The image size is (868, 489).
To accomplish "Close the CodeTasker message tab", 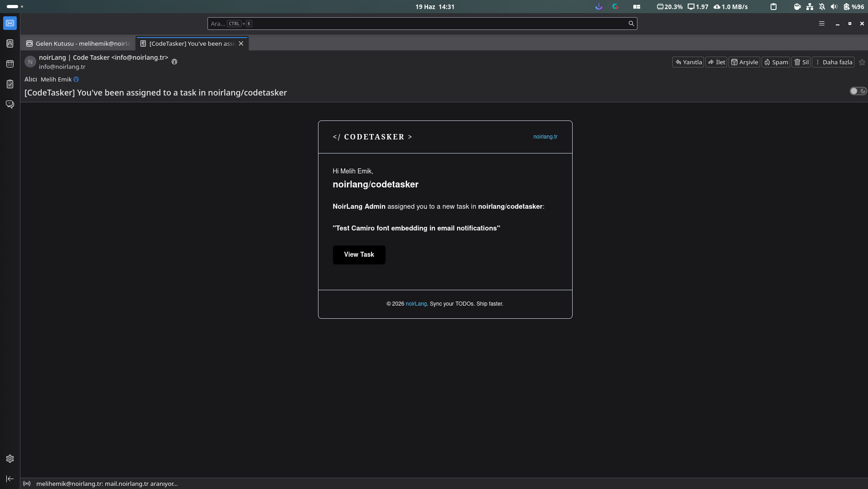I will (241, 43).
